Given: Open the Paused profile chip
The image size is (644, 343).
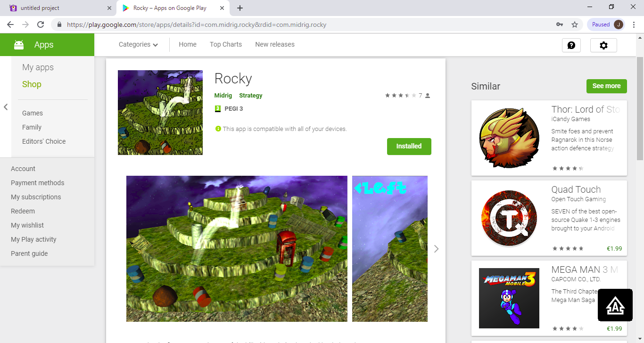Looking at the screenshot, I should (606, 24).
